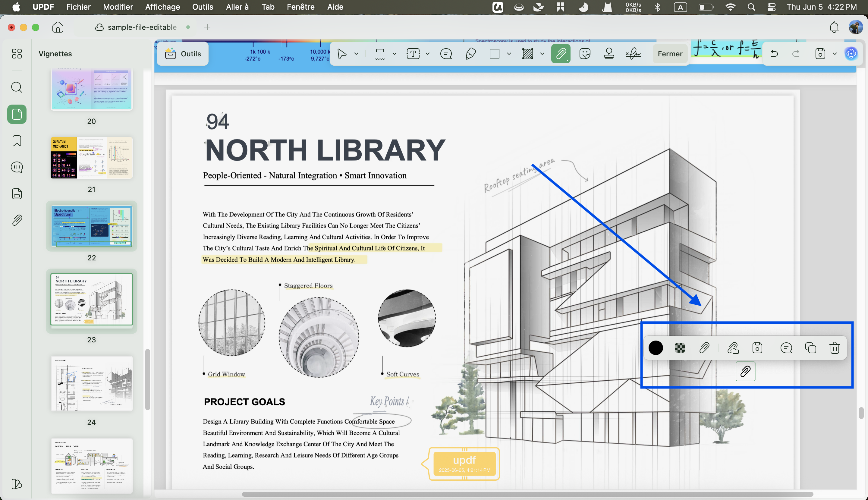868x500 pixels.
Task: Choose attachment icon style in popup toolbar
Action: point(704,348)
